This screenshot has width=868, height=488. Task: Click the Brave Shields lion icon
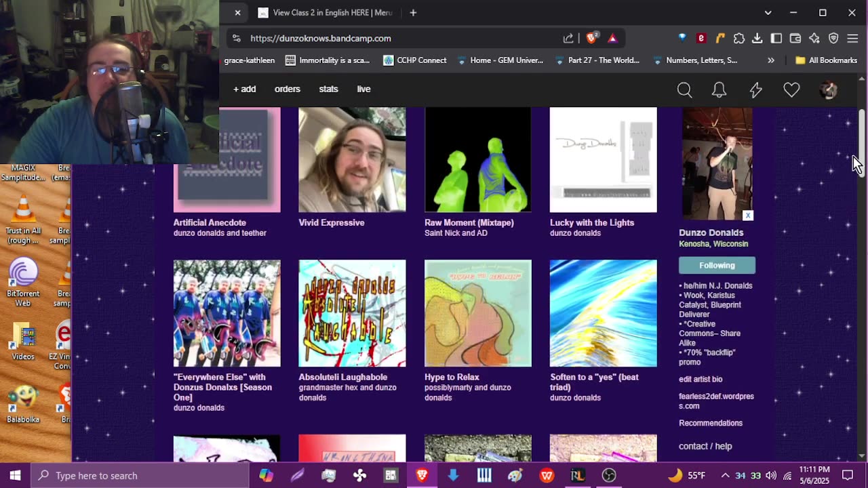click(591, 38)
